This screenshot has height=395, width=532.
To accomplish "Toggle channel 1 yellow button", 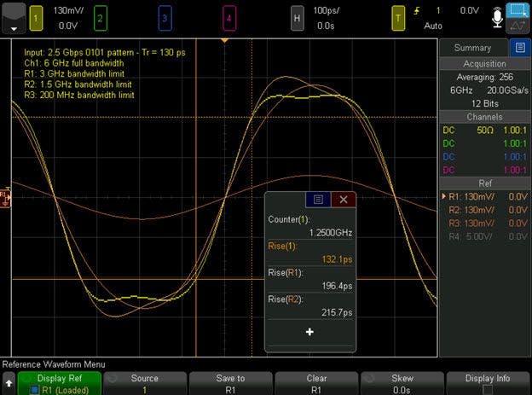I will [36, 18].
